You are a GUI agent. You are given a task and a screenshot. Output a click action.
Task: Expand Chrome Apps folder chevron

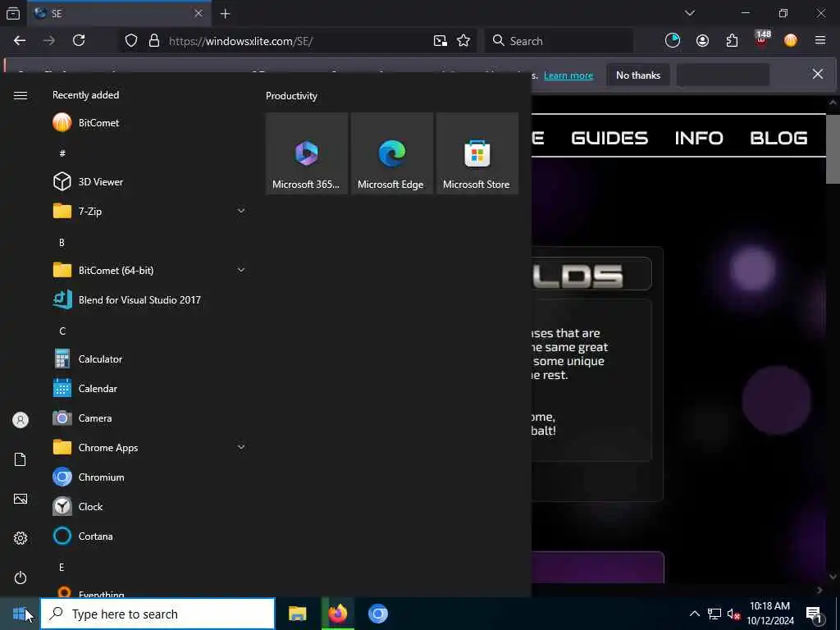click(x=241, y=447)
